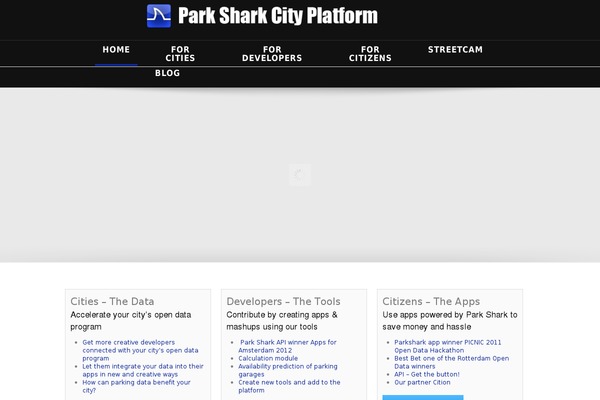Click 'Accelerate your city's open data program' text
The image size is (600, 400).
coord(130,321)
